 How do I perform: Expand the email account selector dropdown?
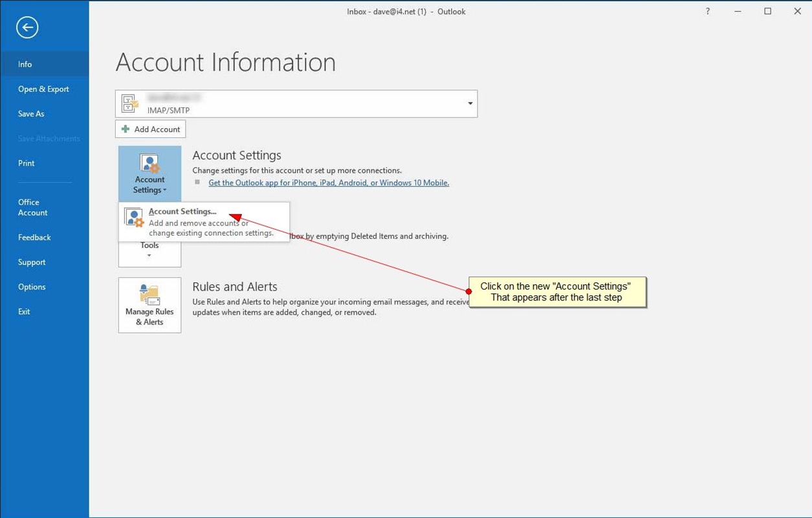470,104
